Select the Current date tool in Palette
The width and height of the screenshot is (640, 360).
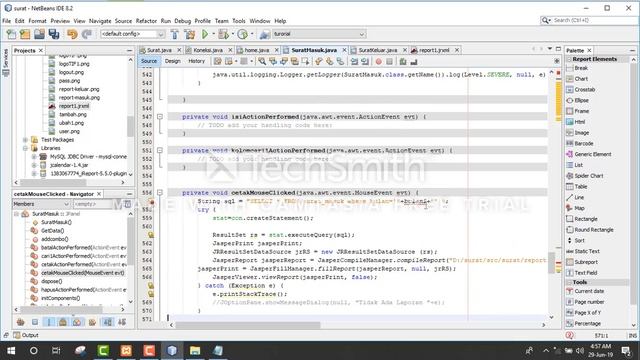[x=589, y=291]
